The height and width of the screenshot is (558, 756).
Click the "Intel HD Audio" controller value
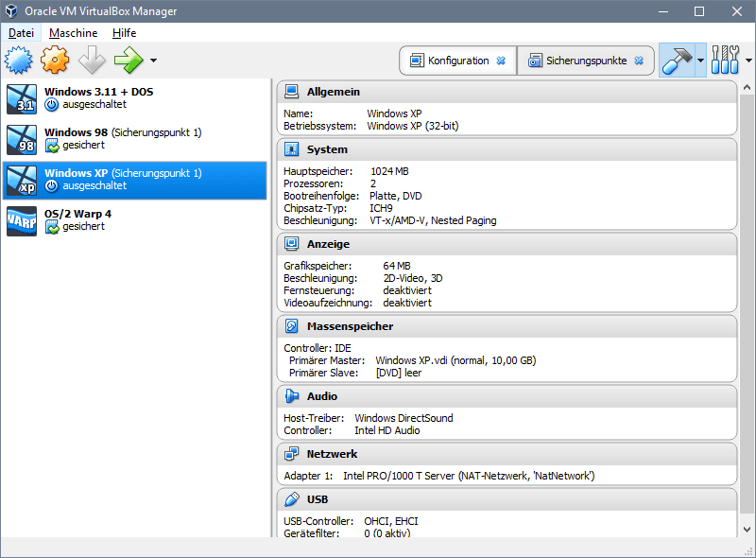click(387, 430)
